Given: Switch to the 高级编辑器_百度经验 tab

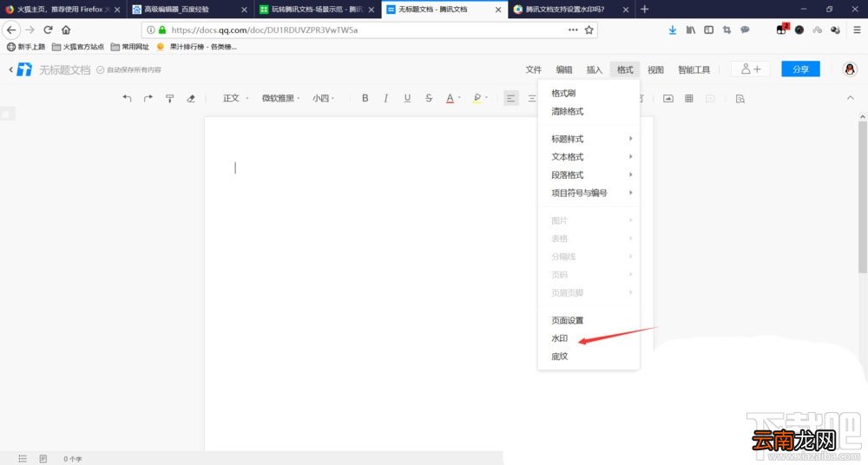Looking at the screenshot, I should click(190, 10).
